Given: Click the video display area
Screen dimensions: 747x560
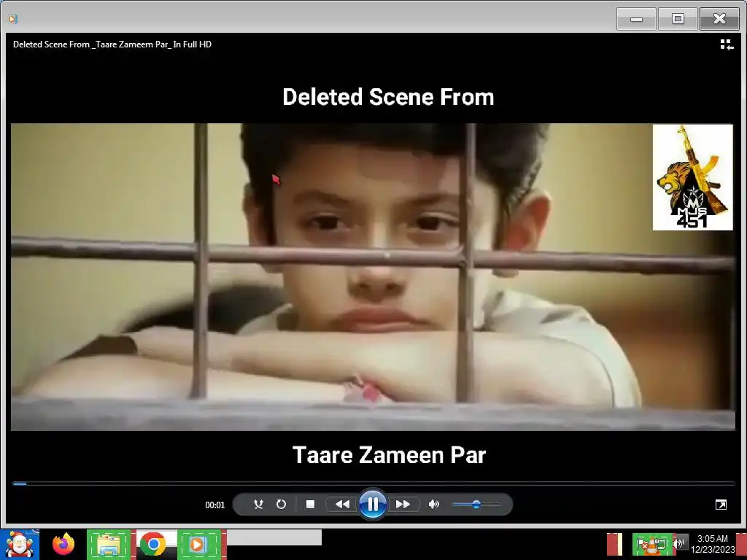Looking at the screenshot, I should tap(373, 276).
